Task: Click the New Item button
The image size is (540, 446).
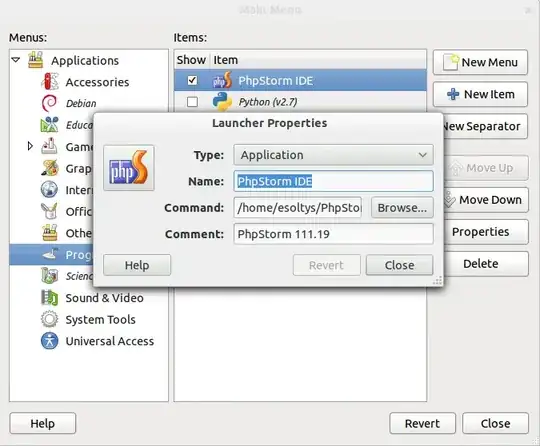Action: click(480, 94)
